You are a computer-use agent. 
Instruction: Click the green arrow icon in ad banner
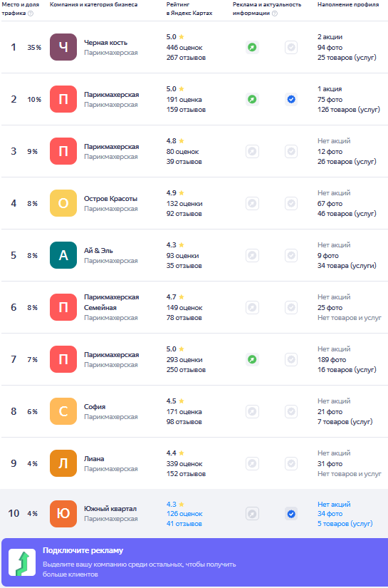(x=22, y=562)
